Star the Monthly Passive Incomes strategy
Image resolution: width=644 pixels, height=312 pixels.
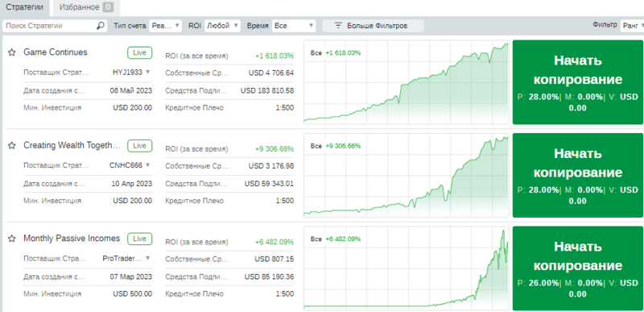(12, 239)
